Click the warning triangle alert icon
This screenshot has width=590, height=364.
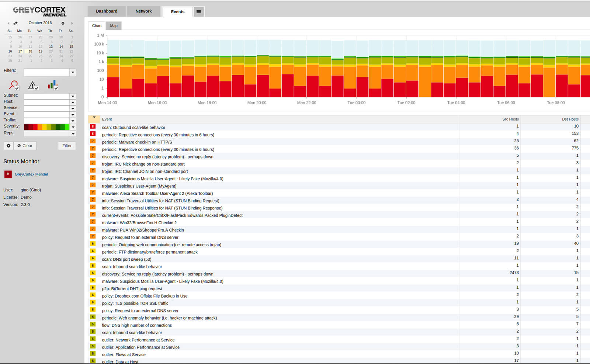pos(32,85)
